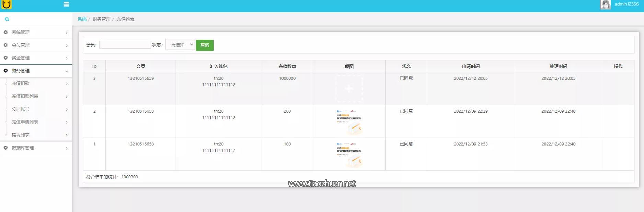Collapse the 财务管理 menu chevron
Image resolution: width=644 pixels, height=212 pixels.
pyautogui.click(x=66, y=71)
